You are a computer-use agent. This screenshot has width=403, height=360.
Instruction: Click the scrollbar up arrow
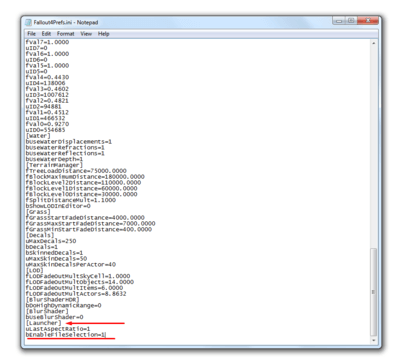click(x=374, y=43)
